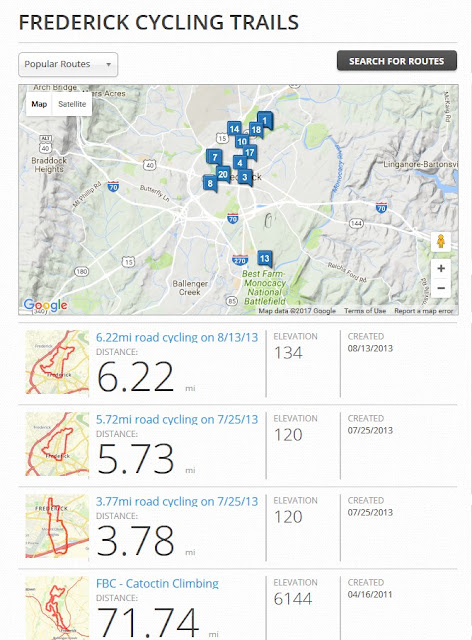472x640 pixels.
Task: Click map marker number 8
Action: (210, 183)
